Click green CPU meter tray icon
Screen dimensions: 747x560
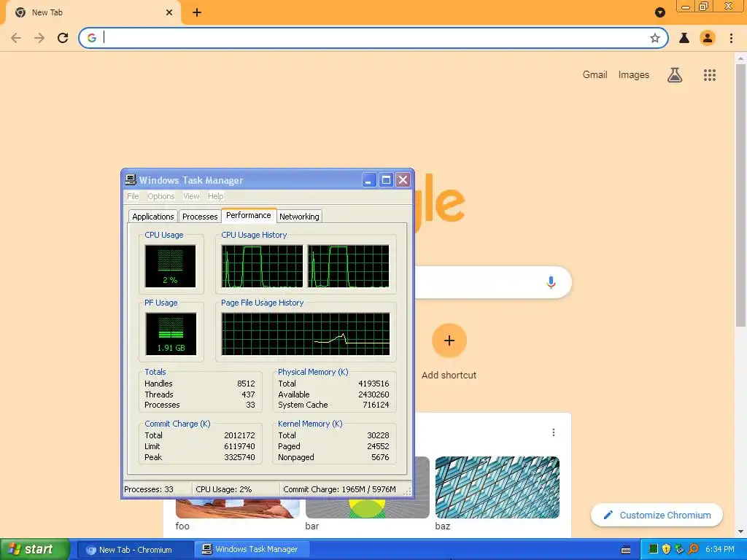[x=654, y=550]
